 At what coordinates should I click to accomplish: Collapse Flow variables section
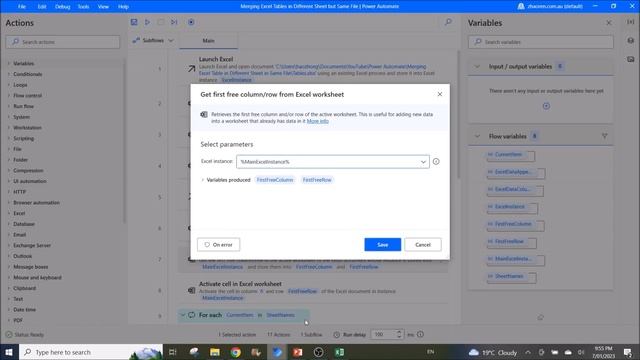(477, 136)
